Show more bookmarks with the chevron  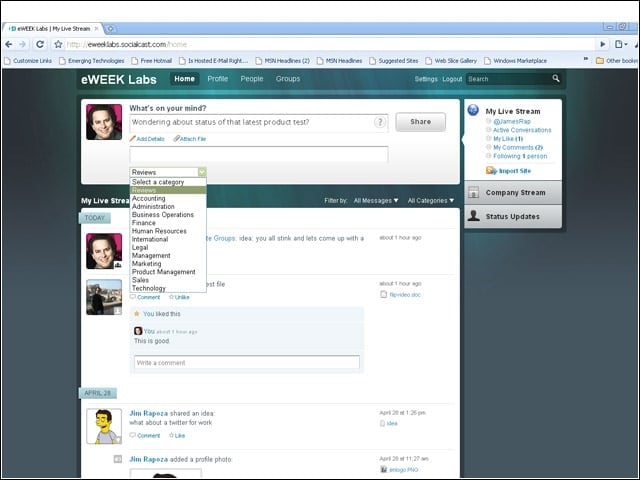(x=586, y=60)
